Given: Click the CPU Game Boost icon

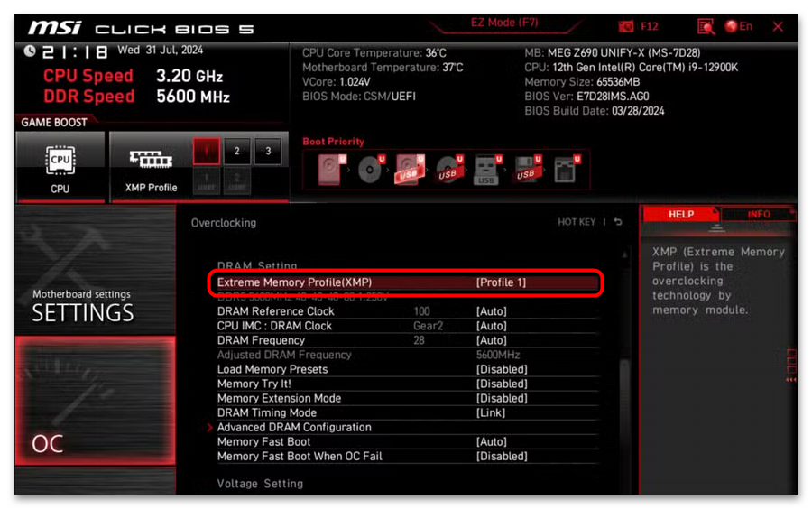Looking at the screenshot, I should click(60, 167).
